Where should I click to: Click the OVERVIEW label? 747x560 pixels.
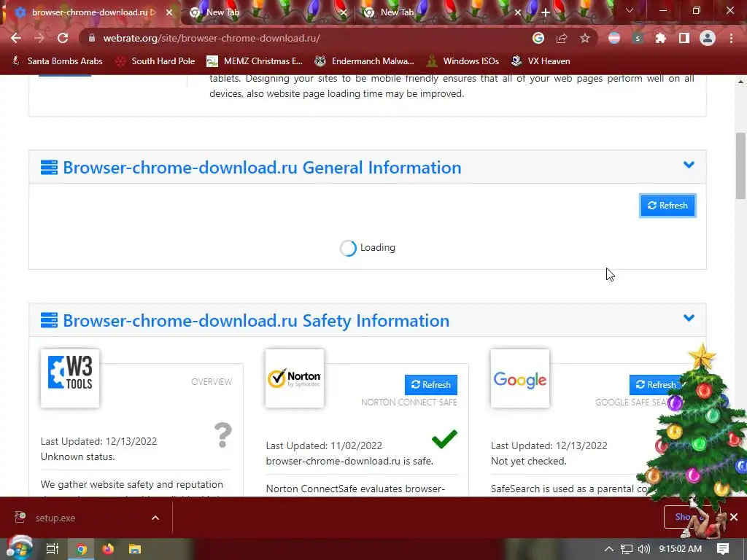click(x=212, y=382)
